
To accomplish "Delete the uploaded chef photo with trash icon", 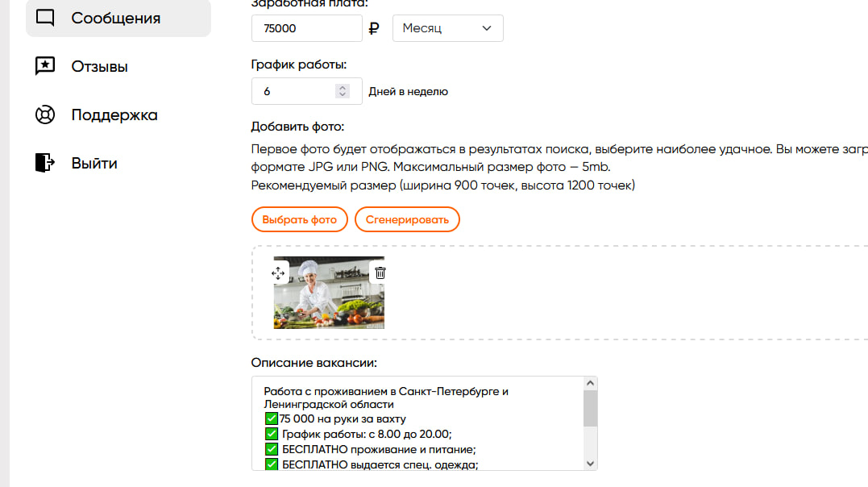I will click(380, 273).
